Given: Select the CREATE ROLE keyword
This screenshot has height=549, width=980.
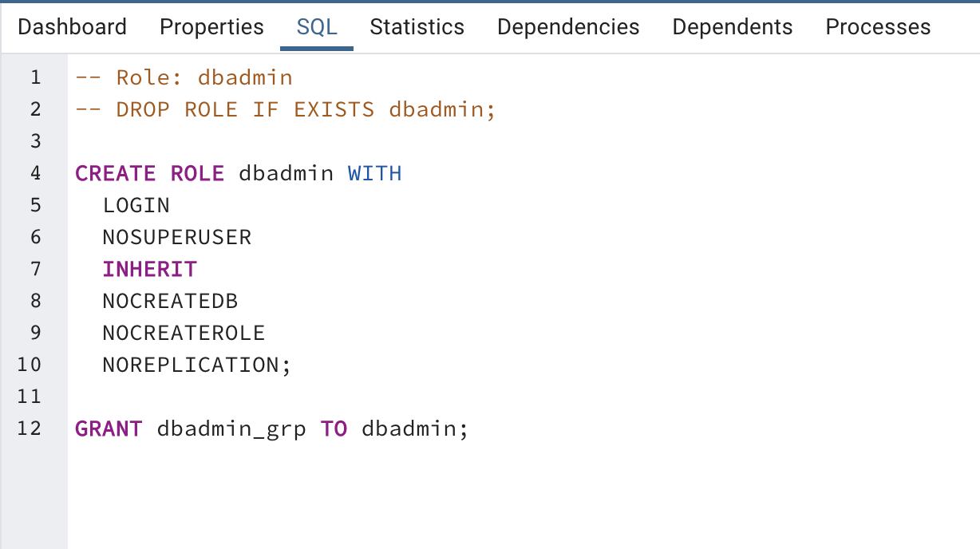Looking at the screenshot, I should pos(149,173).
